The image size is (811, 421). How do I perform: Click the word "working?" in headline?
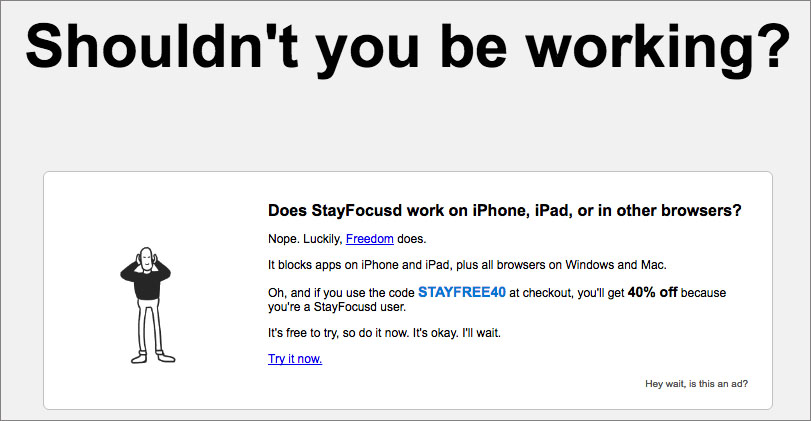click(658, 47)
